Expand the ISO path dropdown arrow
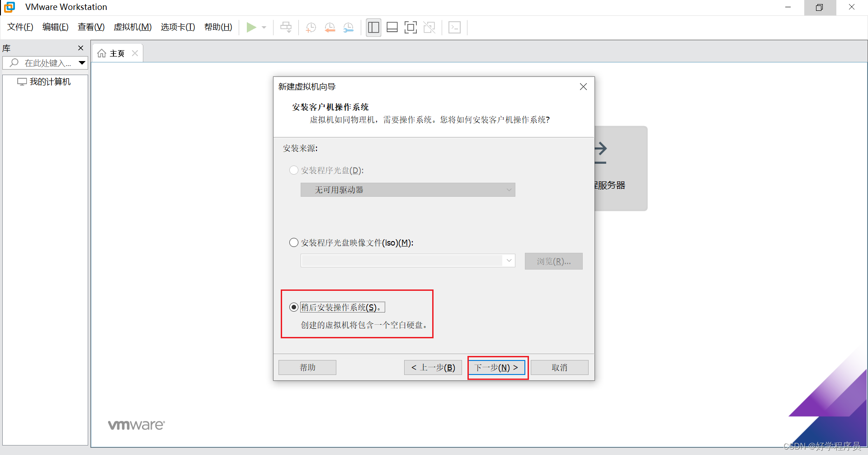Screen dimensions: 868x455 509,261
